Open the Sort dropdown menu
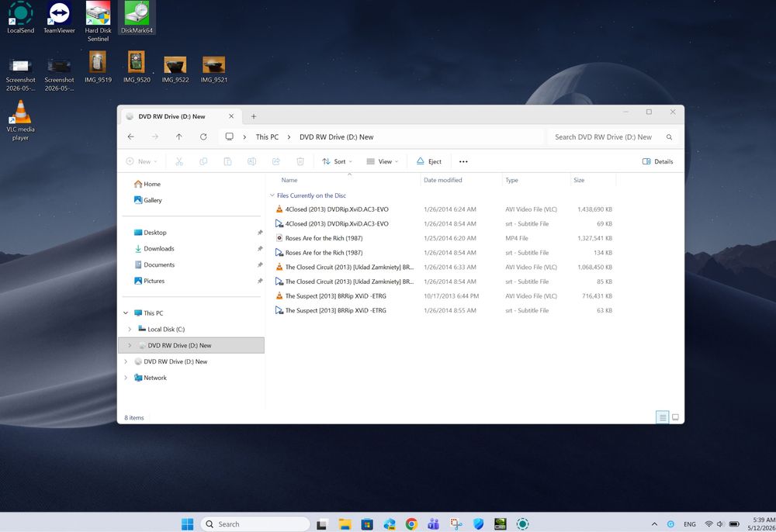 [337, 161]
